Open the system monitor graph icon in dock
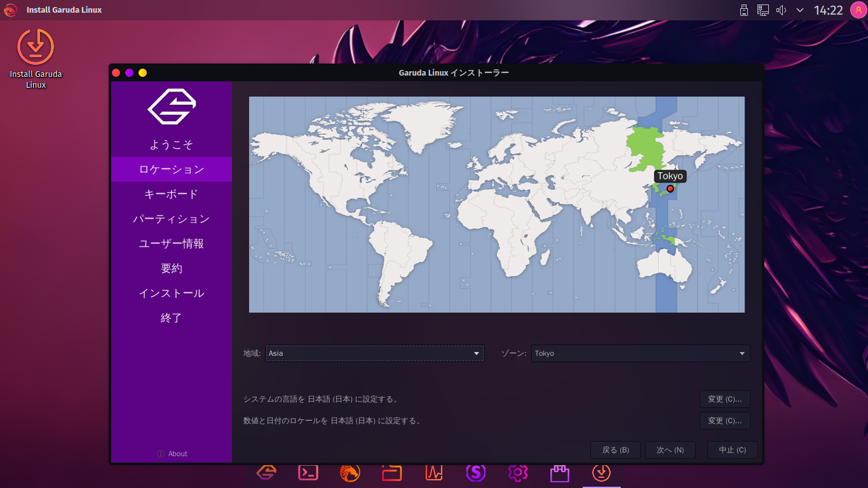 pyautogui.click(x=434, y=473)
